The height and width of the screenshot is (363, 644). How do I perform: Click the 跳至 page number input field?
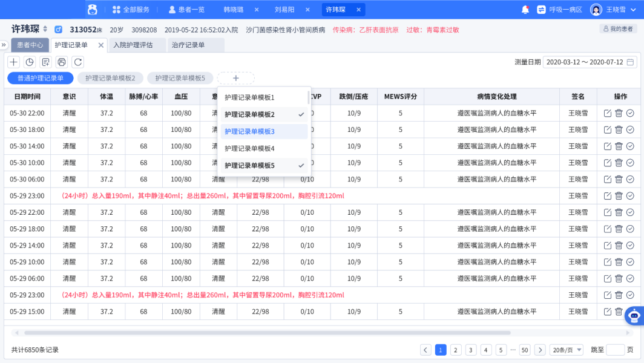click(x=615, y=350)
